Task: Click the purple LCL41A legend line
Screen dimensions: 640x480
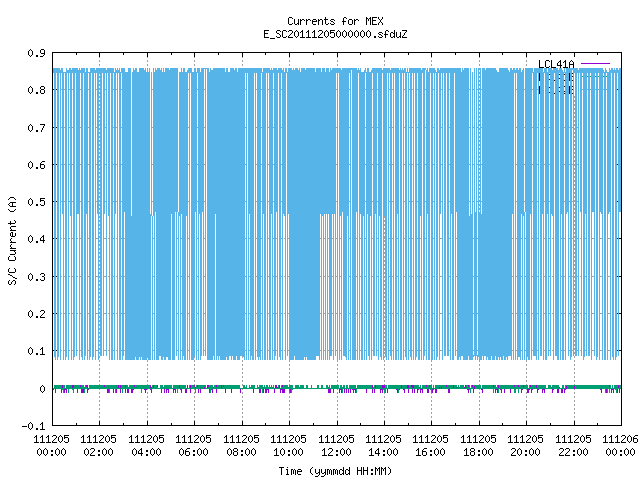Action: click(x=595, y=64)
